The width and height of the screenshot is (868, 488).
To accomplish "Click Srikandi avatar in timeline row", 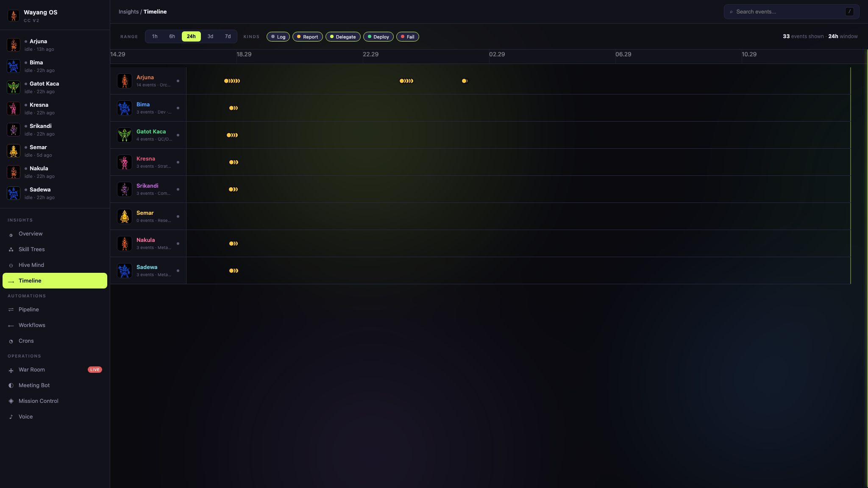I will tap(125, 189).
